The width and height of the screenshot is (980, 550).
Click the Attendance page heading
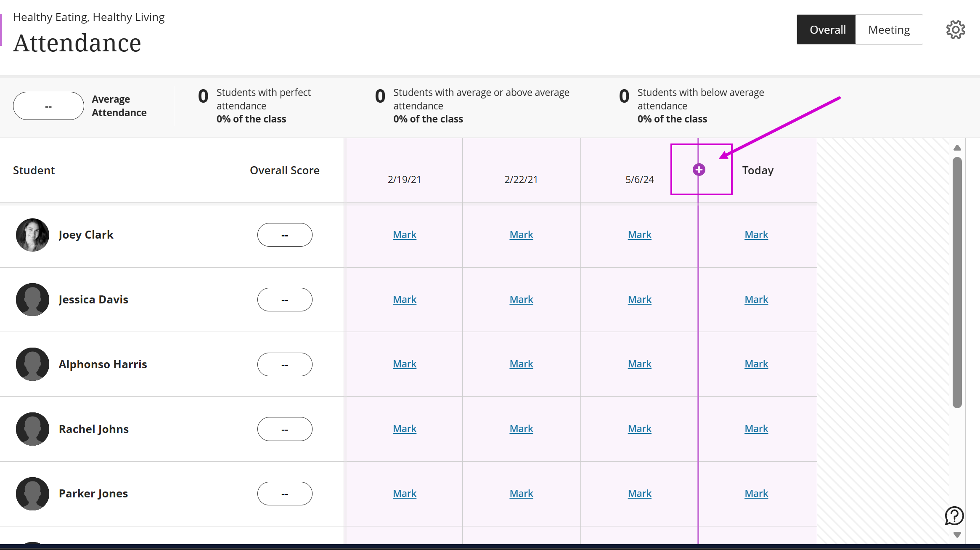(x=77, y=43)
